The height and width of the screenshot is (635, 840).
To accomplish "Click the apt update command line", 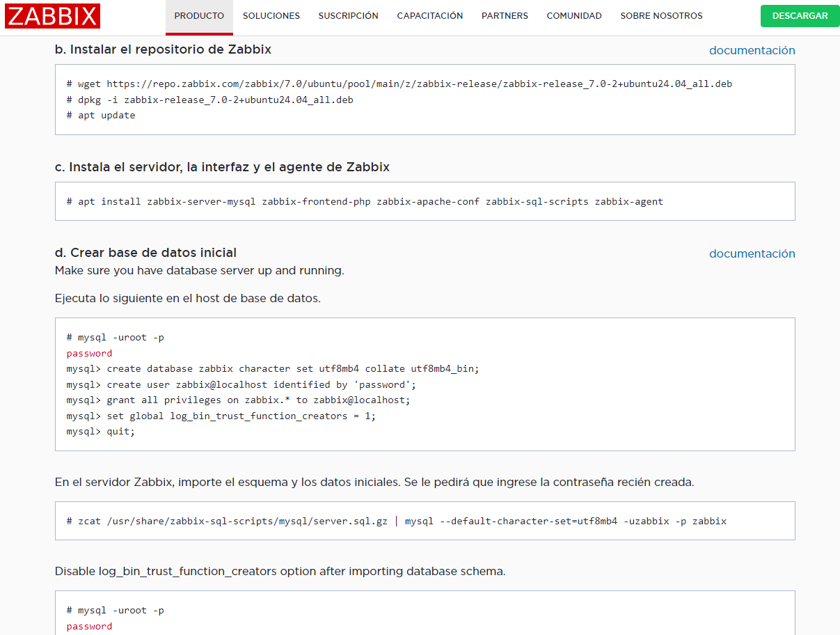I will pos(102,116).
